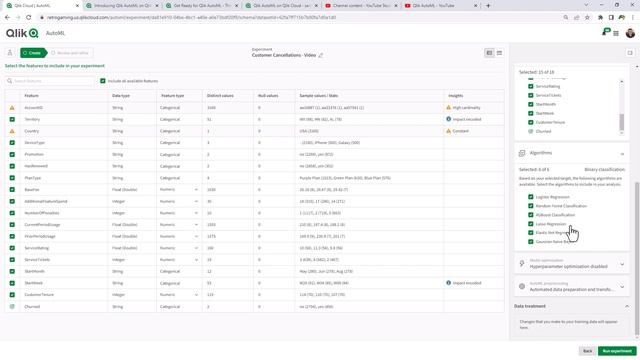This screenshot has height=360, width=640.
Task: Toggle Include all available features checkbox
Action: (x=103, y=81)
